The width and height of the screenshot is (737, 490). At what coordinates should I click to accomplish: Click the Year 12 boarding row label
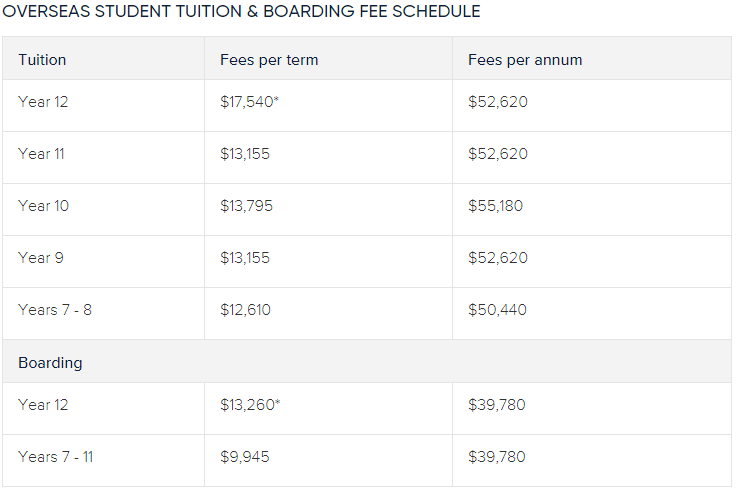tap(43, 404)
